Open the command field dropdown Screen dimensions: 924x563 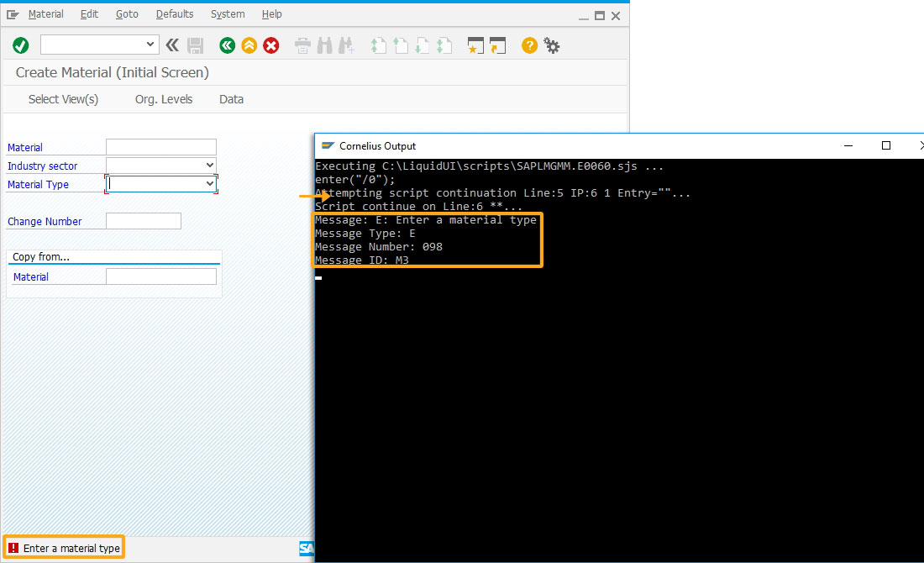[150, 45]
